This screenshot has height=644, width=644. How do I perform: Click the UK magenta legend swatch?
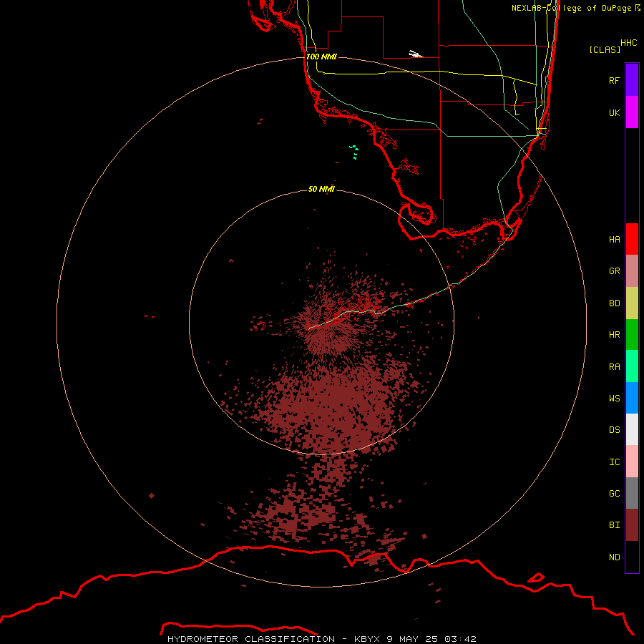click(x=632, y=112)
